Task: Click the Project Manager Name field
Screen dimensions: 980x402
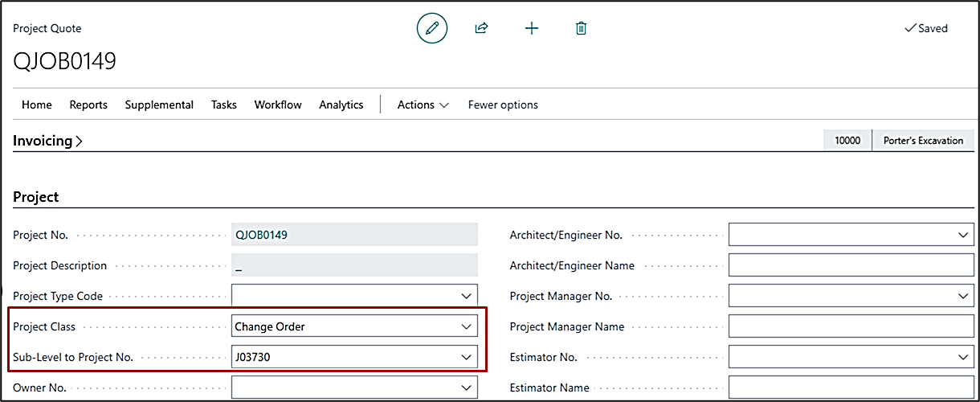Action: tap(850, 326)
